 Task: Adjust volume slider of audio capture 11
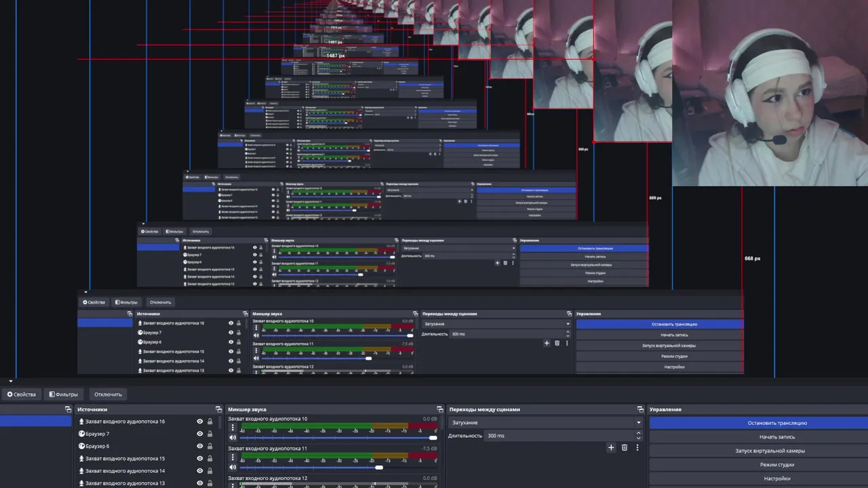tap(338, 467)
